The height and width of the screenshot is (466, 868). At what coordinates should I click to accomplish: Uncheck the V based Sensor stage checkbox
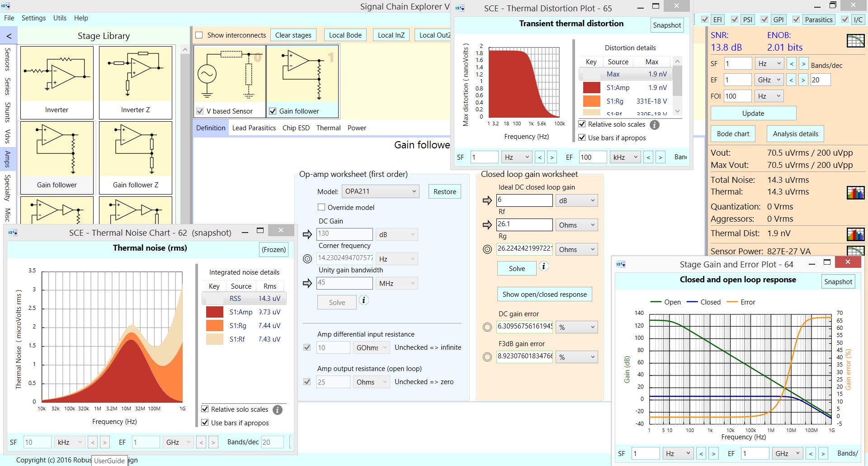pos(200,111)
